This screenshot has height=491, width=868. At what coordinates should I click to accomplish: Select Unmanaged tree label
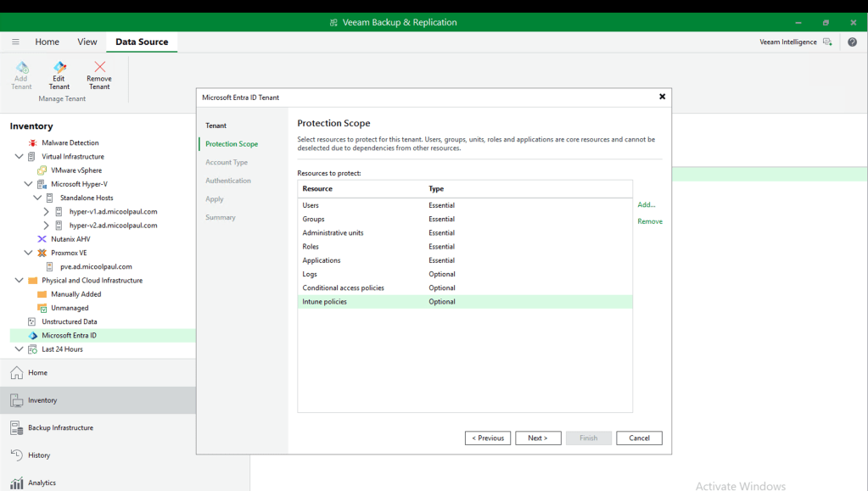[70, 309]
